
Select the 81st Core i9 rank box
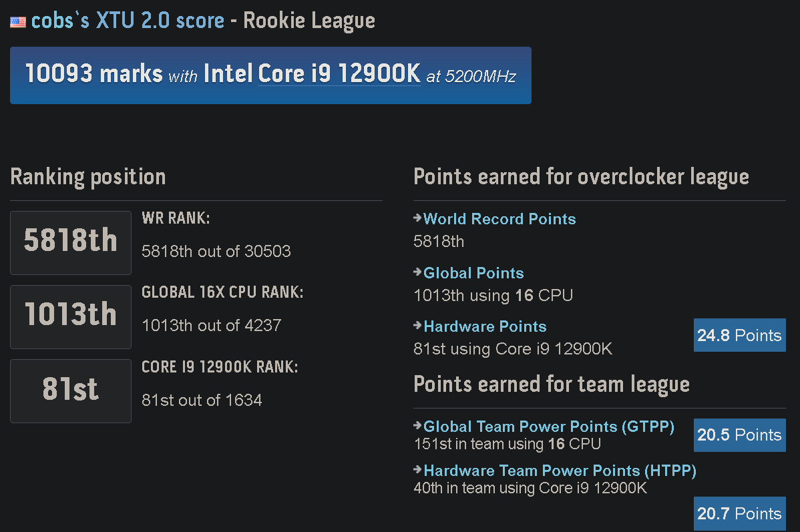click(x=71, y=390)
